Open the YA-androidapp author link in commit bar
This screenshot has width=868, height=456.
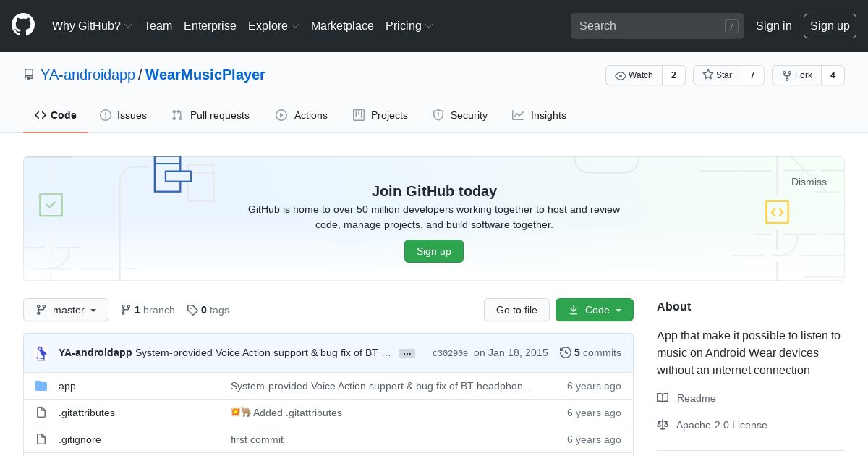coord(95,352)
